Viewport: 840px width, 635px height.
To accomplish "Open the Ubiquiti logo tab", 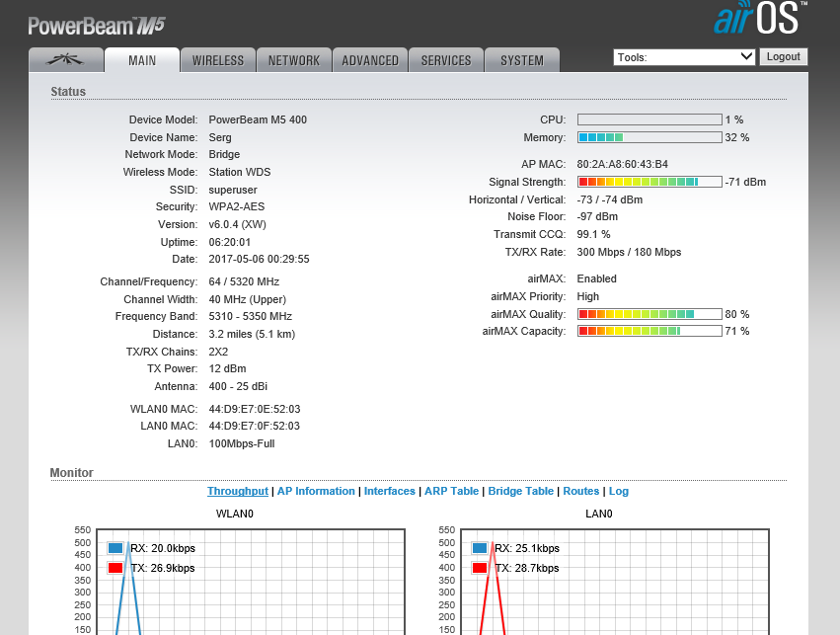I will (66, 60).
